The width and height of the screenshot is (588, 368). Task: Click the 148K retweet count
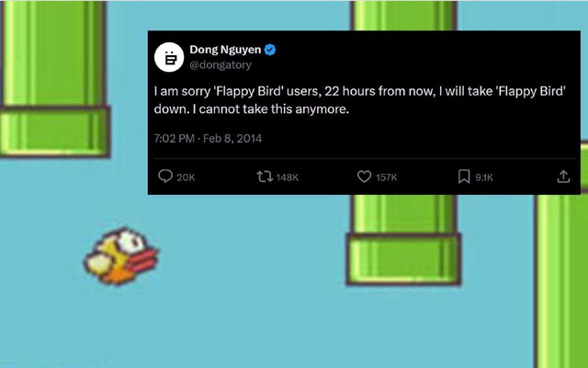point(287,178)
